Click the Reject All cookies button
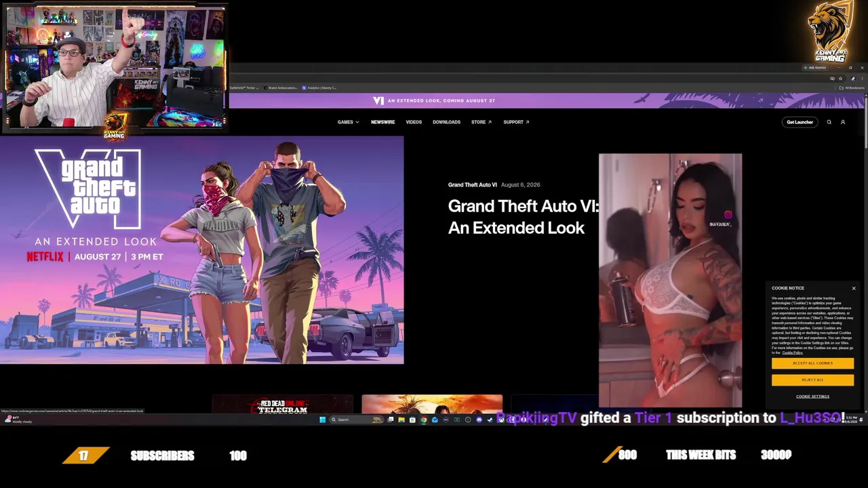 812,380
